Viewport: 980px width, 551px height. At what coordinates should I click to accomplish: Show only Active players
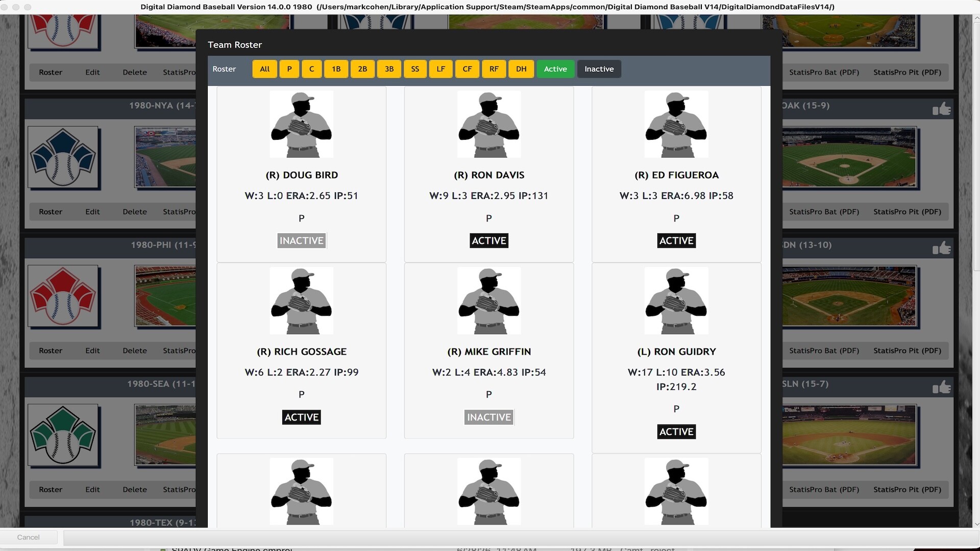[x=555, y=69]
